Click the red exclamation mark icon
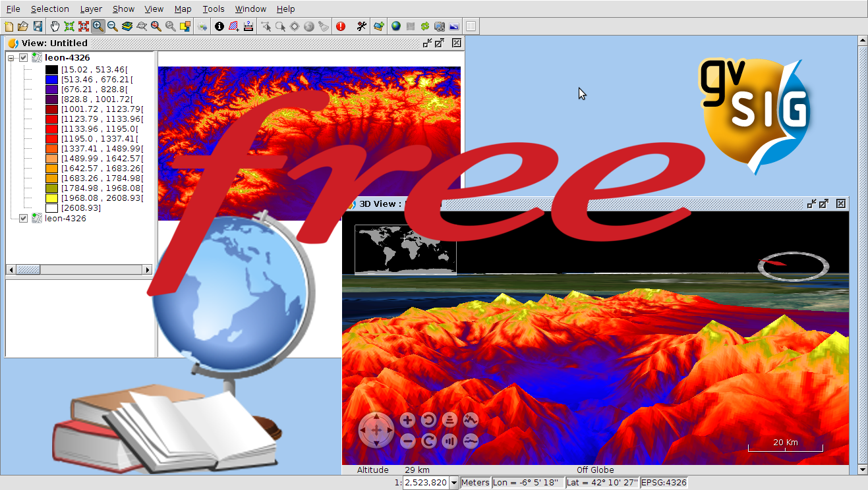The width and height of the screenshot is (868, 490). point(341,26)
